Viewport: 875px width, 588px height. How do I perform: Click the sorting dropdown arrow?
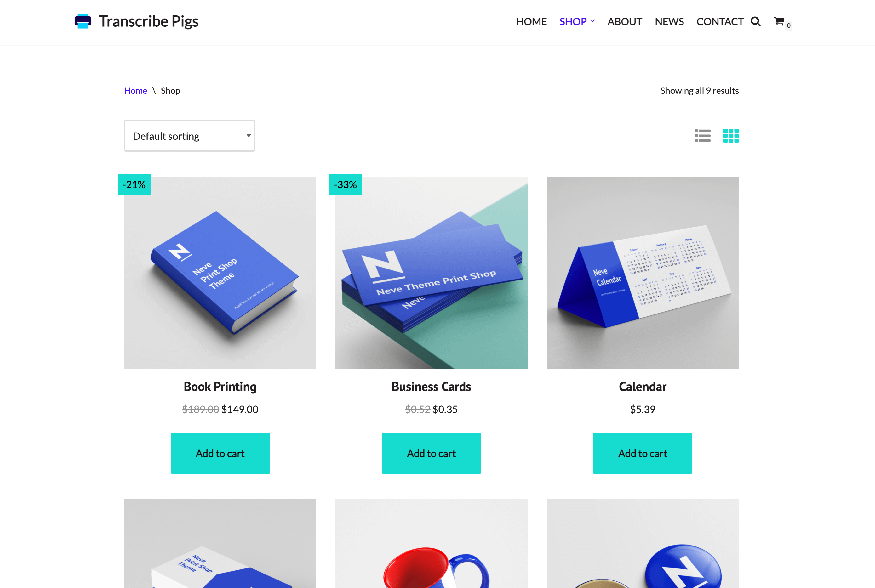point(249,136)
